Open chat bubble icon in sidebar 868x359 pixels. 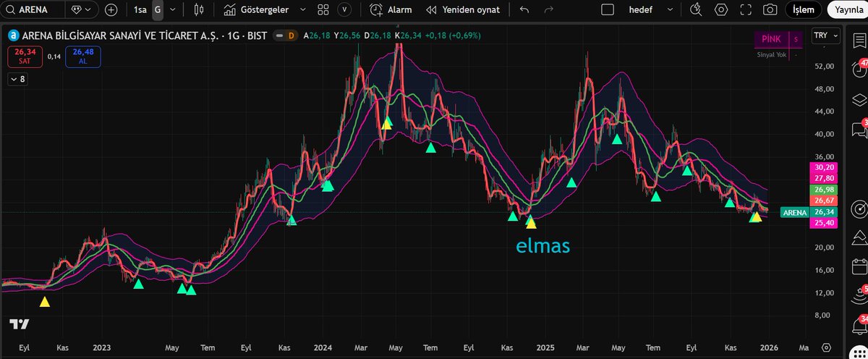(x=859, y=129)
